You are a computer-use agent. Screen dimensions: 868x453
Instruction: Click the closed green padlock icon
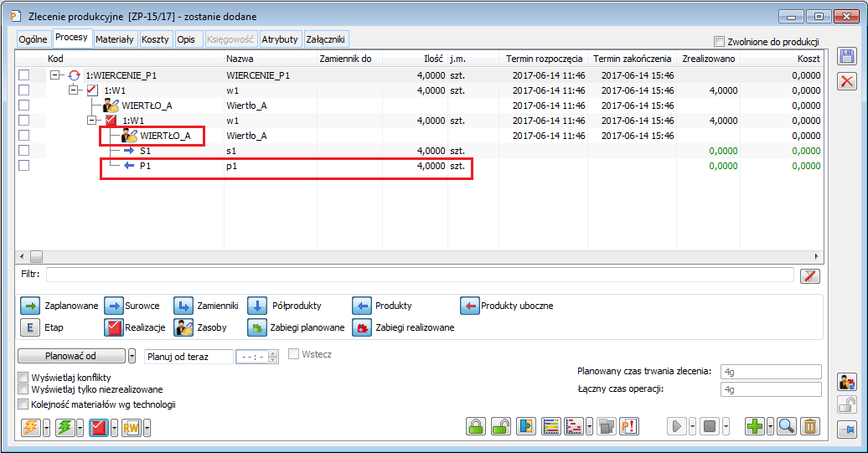[476, 426]
